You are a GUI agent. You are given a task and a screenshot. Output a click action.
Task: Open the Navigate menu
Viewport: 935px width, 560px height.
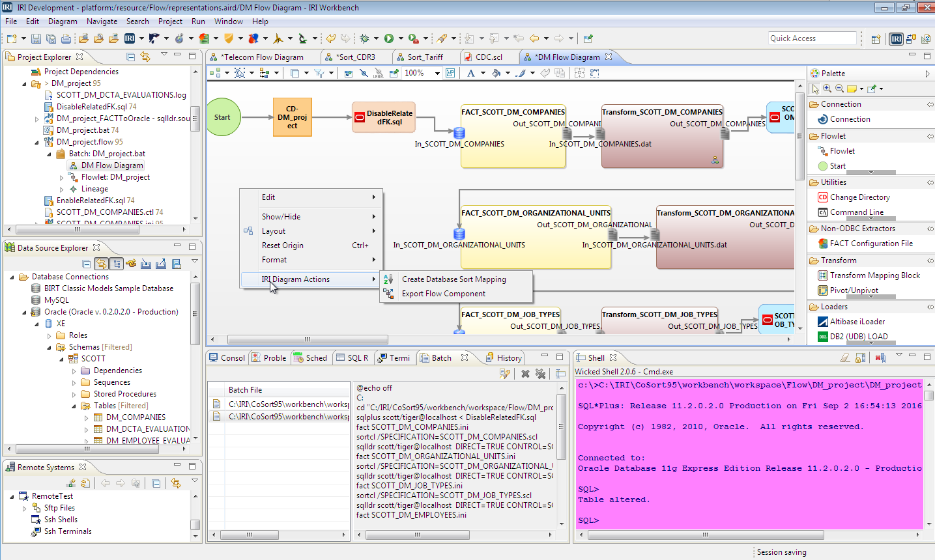[102, 21]
